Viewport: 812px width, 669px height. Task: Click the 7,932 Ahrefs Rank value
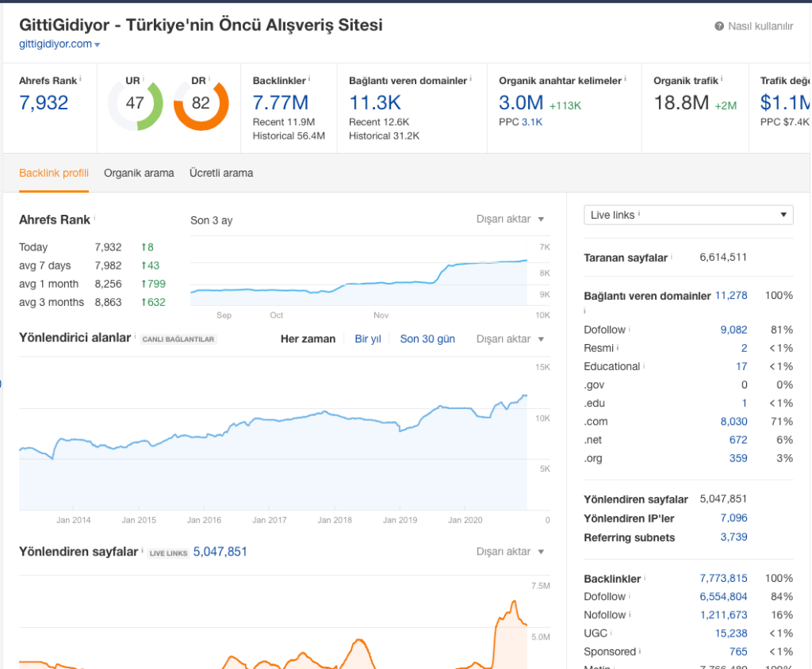click(x=44, y=102)
